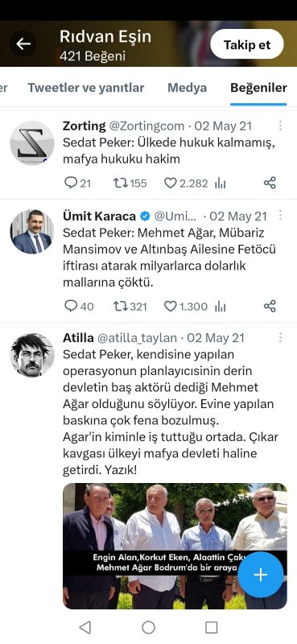This screenshot has height=644, width=297.
Task: Open Ümit Karaca's profile picture
Action: coord(32,232)
